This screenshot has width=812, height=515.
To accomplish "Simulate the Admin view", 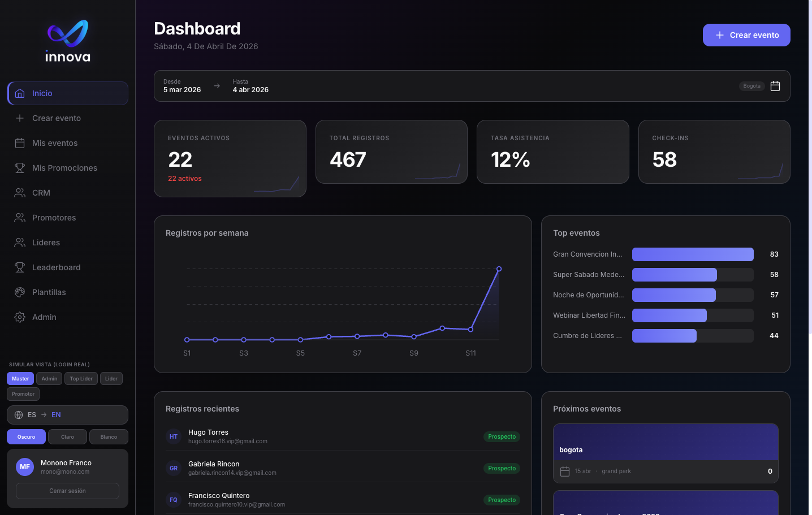I will tap(49, 379).
